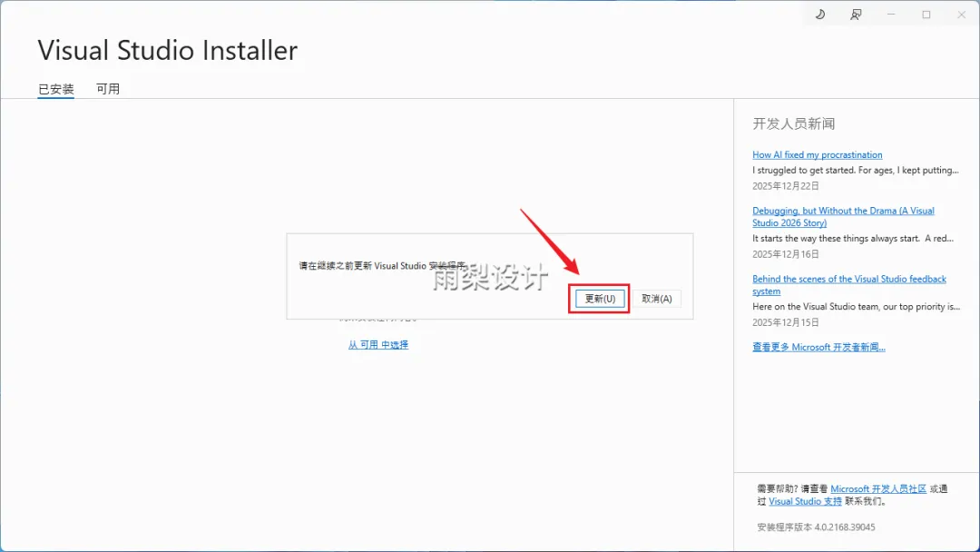Click installer version 4.0.2168.39045 text
This screenshot has height=552, width=980.
(816, 527)
